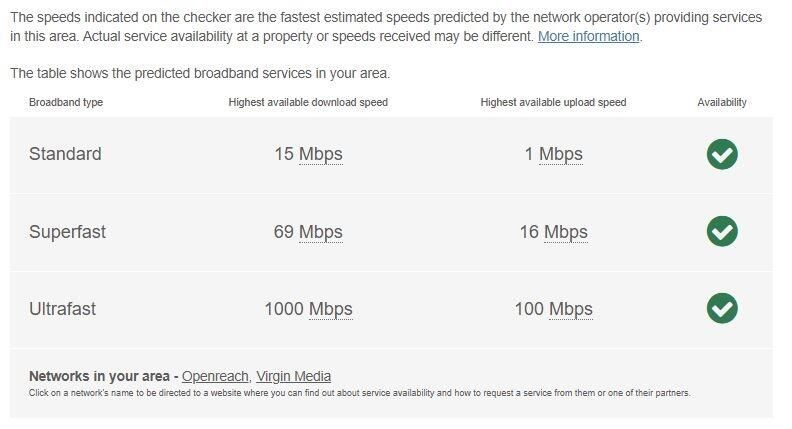Click Mbps abbreviation beside 100 upload speed
This screenshot has height=429, width=792.
[x=570, y=309]
